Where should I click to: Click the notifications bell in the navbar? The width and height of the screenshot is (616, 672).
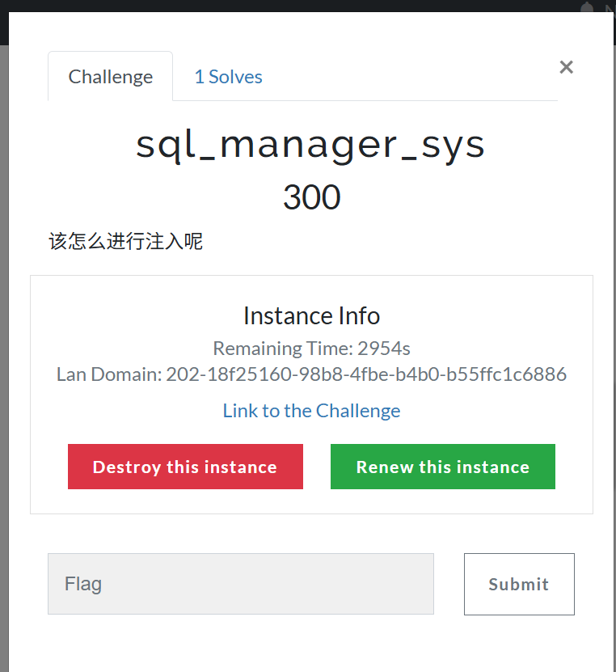tap(588, 6)
